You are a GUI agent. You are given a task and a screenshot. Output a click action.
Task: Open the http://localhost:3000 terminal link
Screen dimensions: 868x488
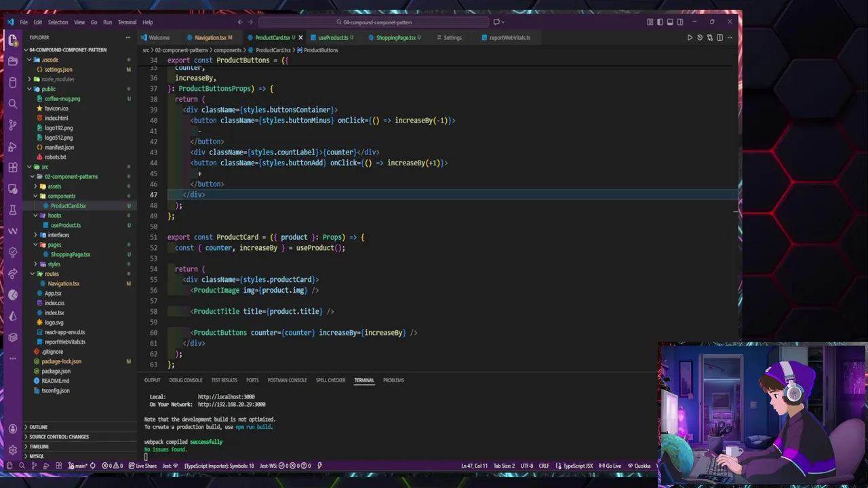(226, 397)
